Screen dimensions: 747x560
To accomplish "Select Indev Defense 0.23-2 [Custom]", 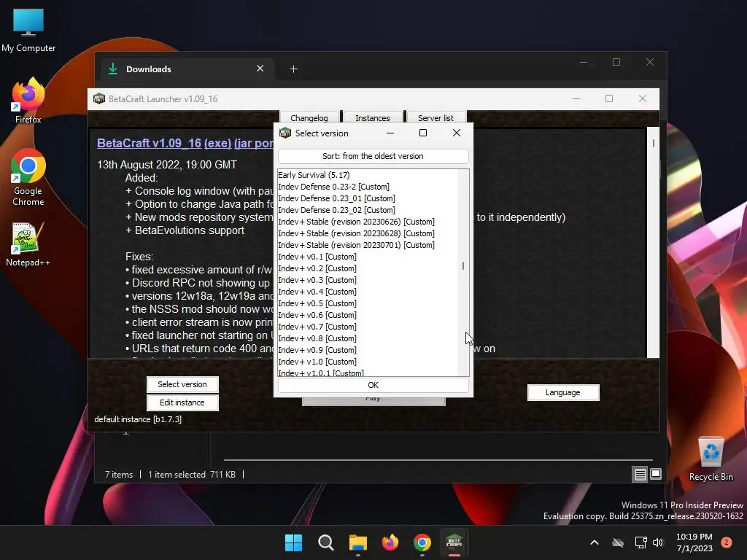I will (x=368, y=187).
